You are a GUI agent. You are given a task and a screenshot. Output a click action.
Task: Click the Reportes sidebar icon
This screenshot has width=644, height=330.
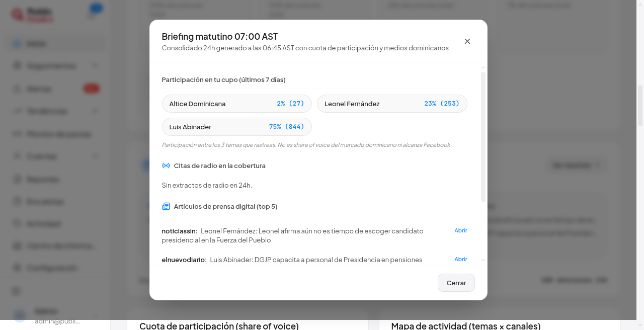(17, 180)
